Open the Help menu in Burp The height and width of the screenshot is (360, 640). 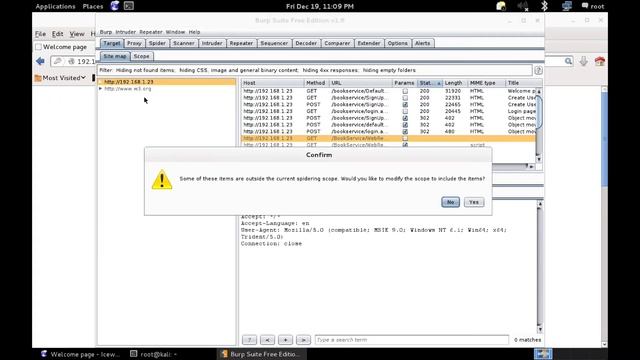click(194, 32)
